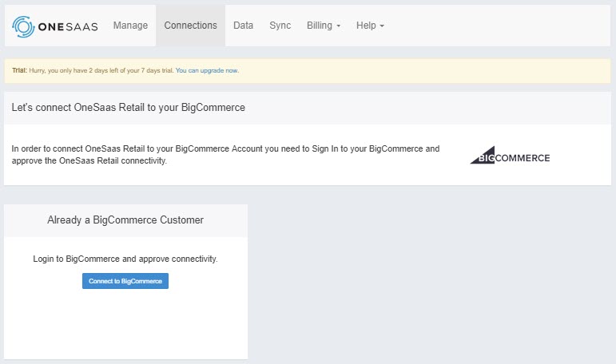Open the Help dropdown menu
This screenshot has width=616, height=364.
(x=370, y=26)
